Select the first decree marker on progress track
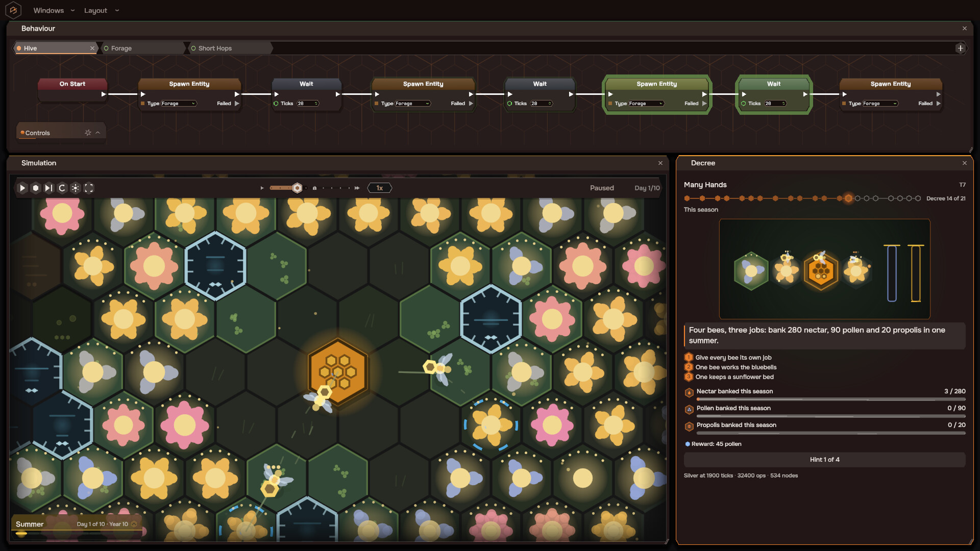The width and height of the screenshot is (980, 551). (x=687, y=198)
